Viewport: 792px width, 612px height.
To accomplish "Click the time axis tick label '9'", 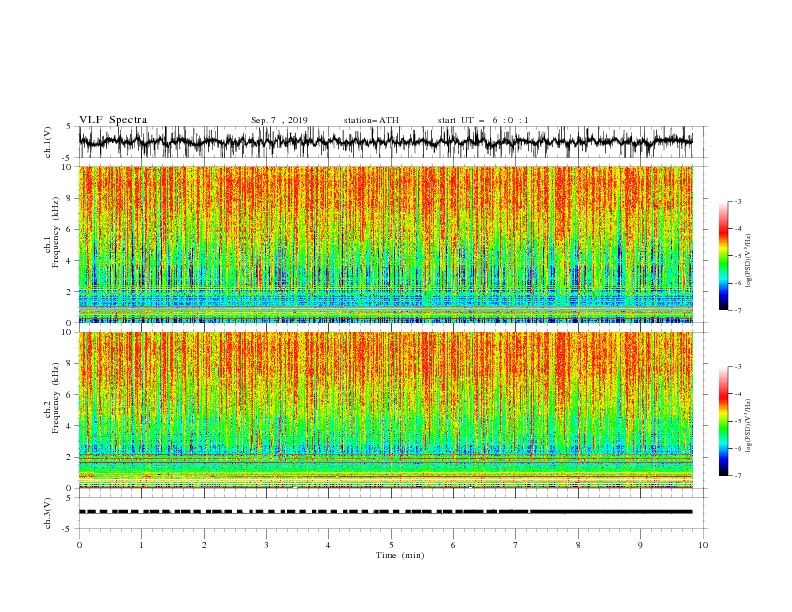I will [640, 545].
